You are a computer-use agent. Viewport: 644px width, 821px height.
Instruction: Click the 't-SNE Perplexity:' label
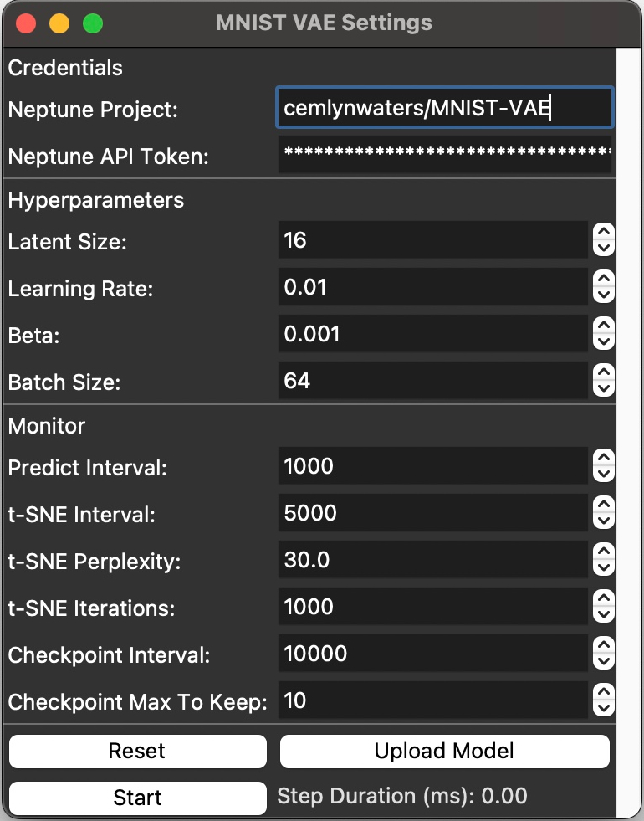(95, 562)
